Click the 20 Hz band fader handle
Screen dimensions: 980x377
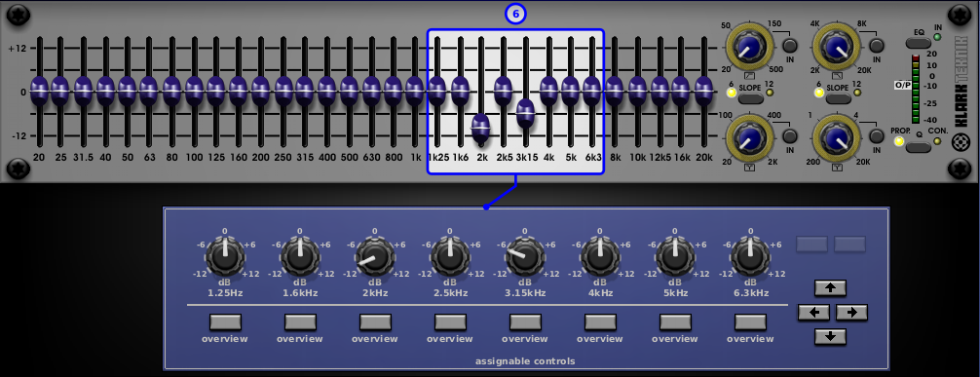(x=39, y=92)
